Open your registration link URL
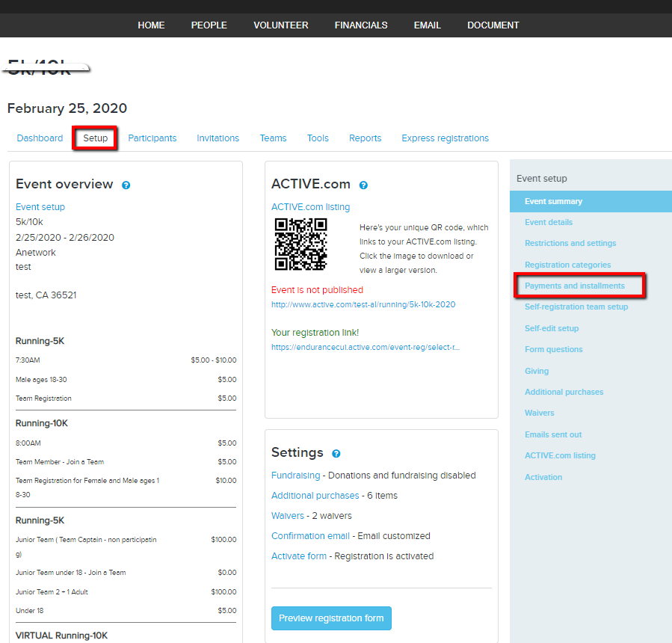The height and width of the screenshot is (643, 672). click(x=365, y=346)
